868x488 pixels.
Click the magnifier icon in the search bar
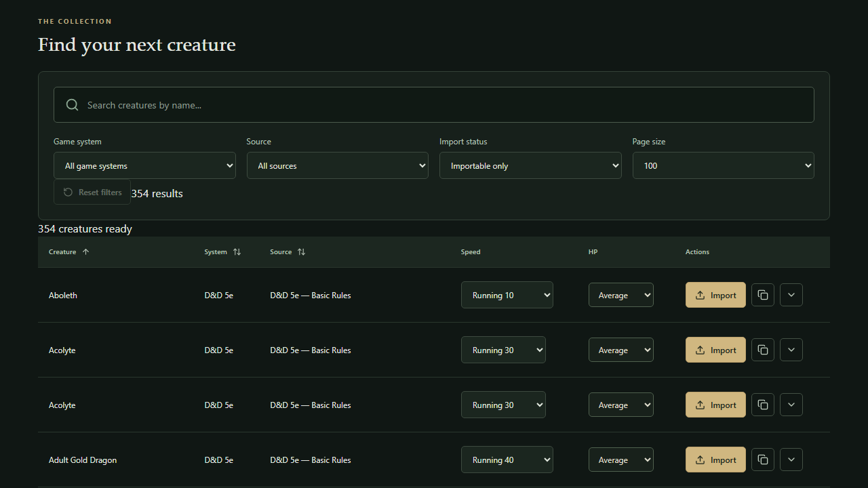(x=72, y=105)
